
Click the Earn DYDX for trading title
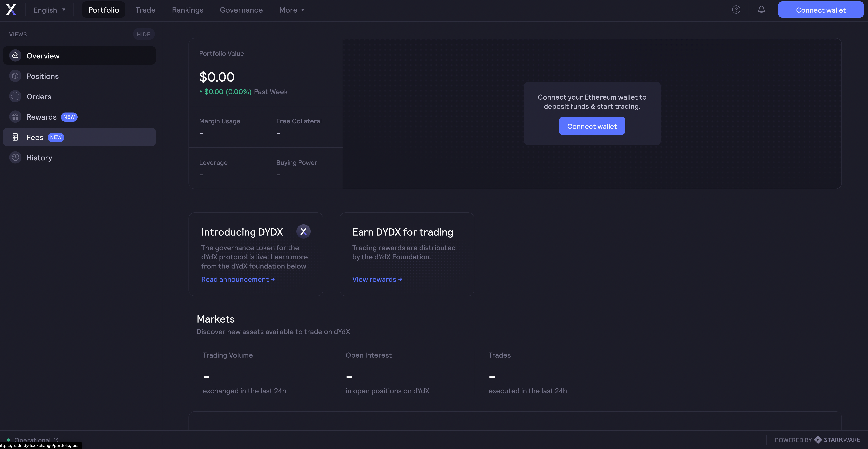tap(403, 232)
